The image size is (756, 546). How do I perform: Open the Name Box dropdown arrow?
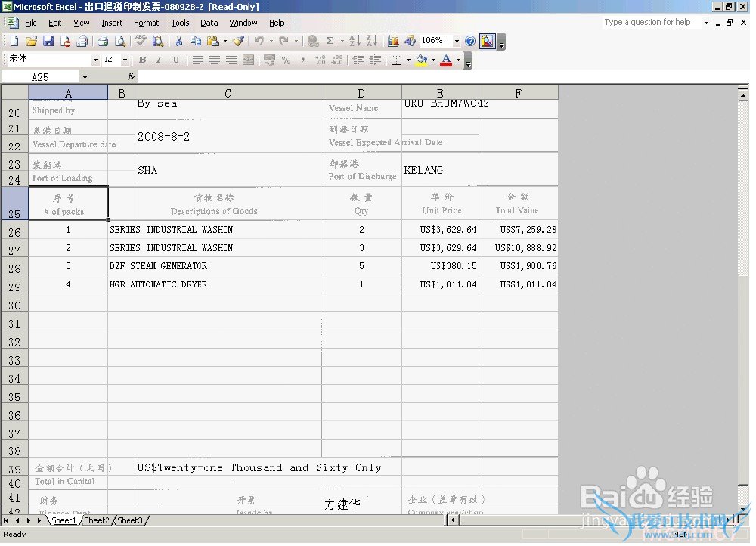click(85, 76)
